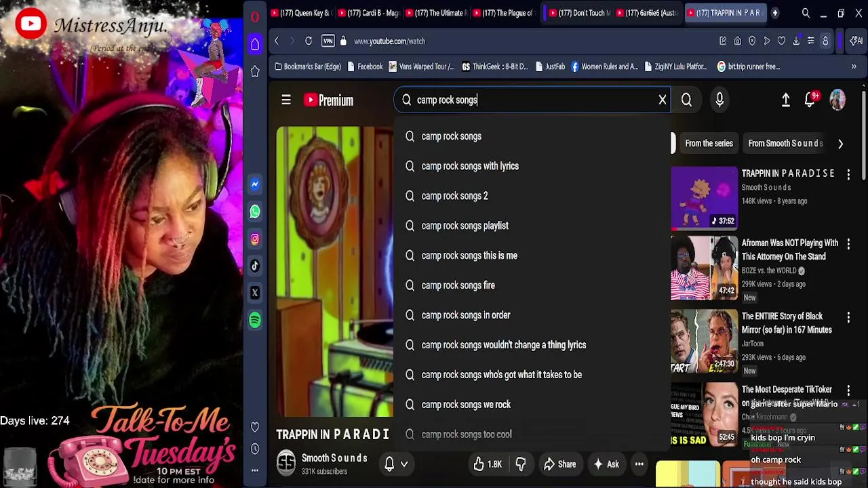Open X (Twitter) in the sidebar
The image size is (868, 488).
(x=255, y=293)
